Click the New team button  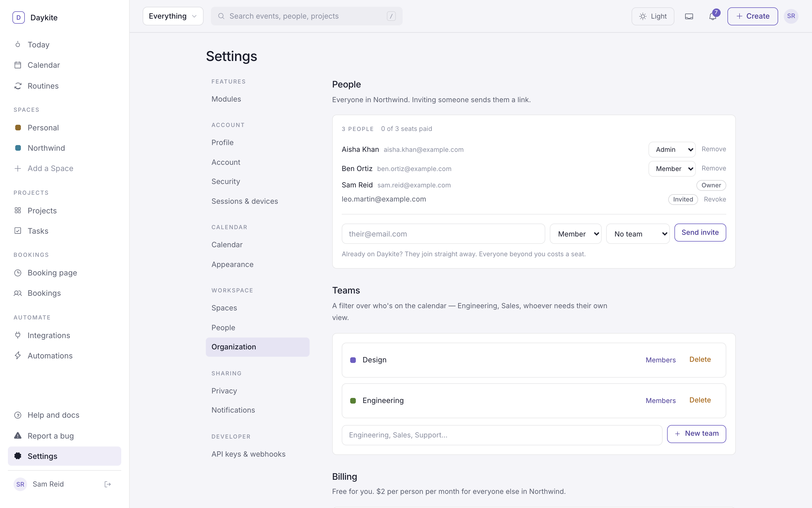point(696,434)
